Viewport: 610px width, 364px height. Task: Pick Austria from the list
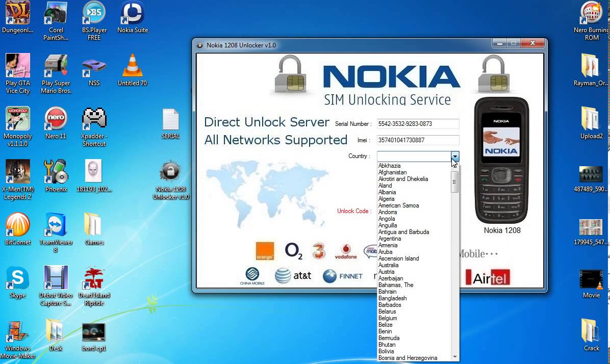click(386, 271)
